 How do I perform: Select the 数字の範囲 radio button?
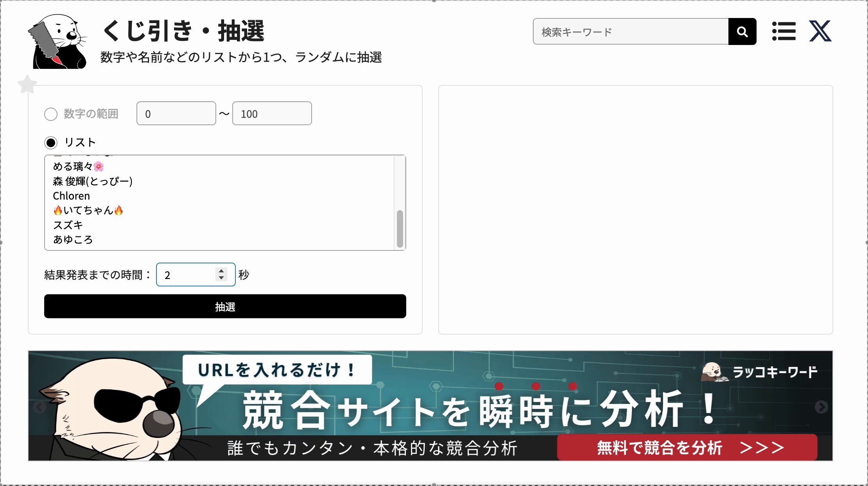51,114
